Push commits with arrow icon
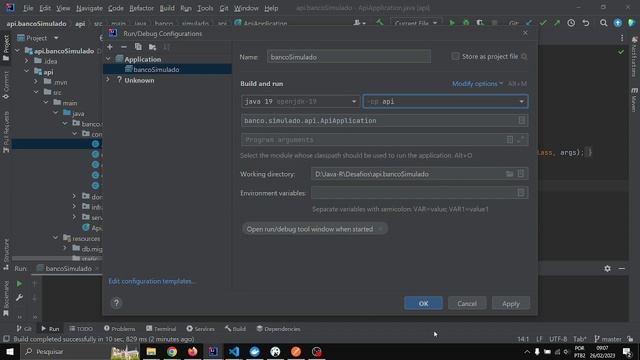This screenshot has width=640, height=360. 557,23
